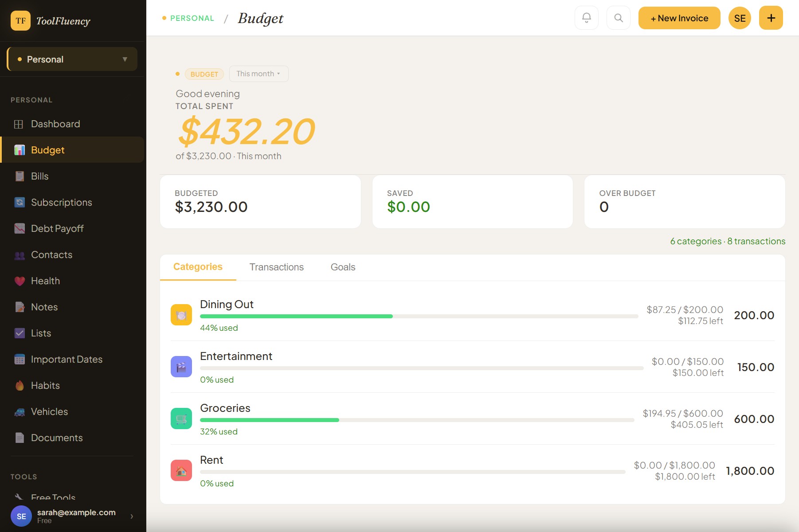Click the Budget page title
This screenshot has height=532, width=799.
coord(260,18)
